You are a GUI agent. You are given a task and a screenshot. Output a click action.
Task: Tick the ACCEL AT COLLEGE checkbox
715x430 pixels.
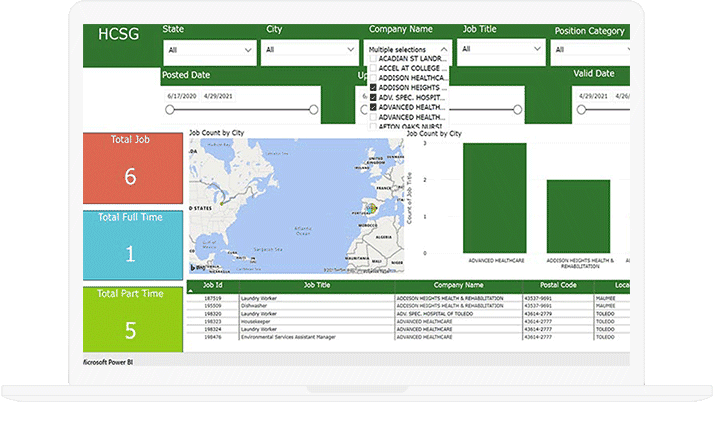(x=373, y=69)
